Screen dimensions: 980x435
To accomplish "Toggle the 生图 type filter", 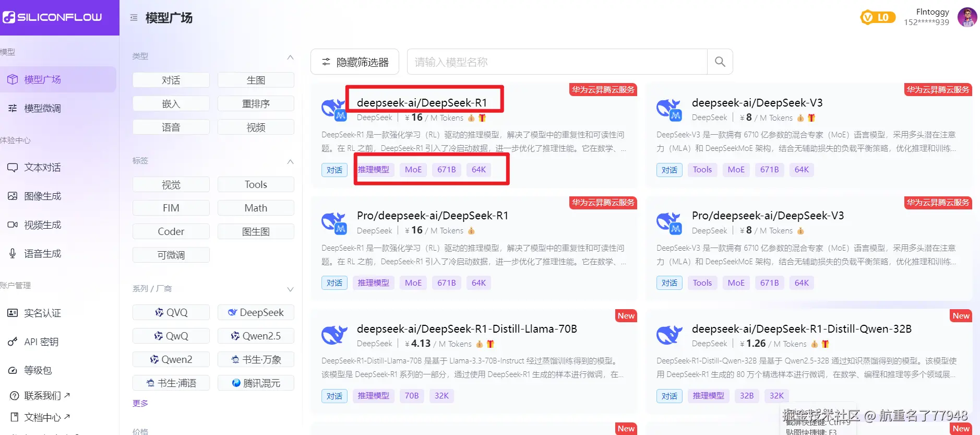I will (x=256, y=80).
